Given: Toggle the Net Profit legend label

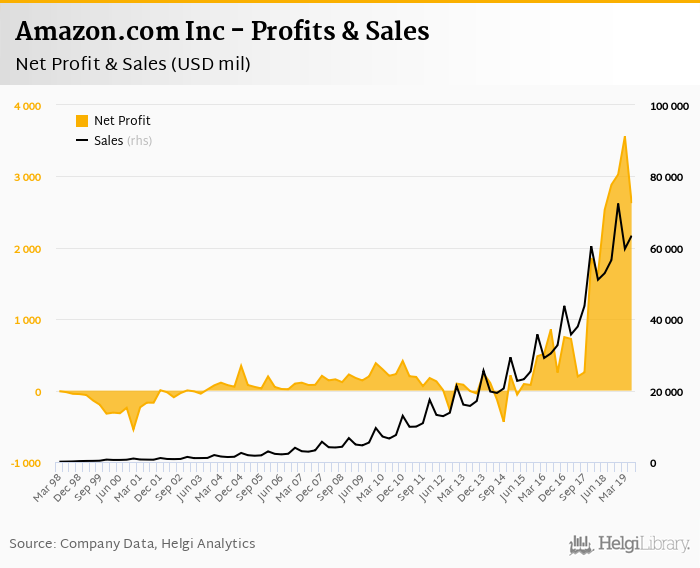Looking at the screenshot, I should pos(122,121).
